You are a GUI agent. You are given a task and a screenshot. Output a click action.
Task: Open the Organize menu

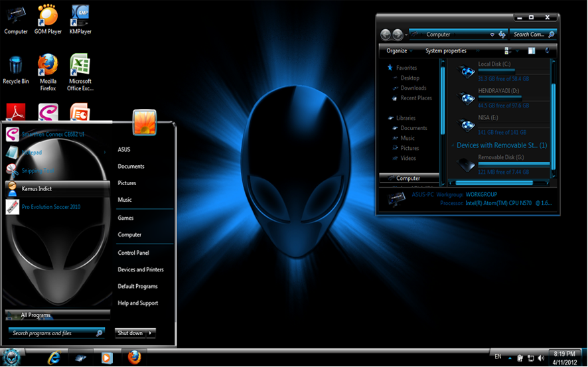400,50
